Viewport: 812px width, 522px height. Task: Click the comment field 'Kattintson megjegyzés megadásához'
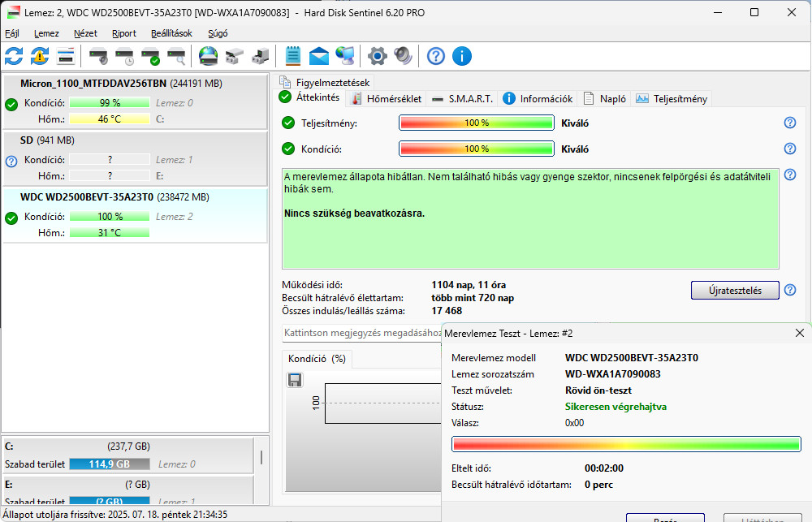[x=361, y=333]
